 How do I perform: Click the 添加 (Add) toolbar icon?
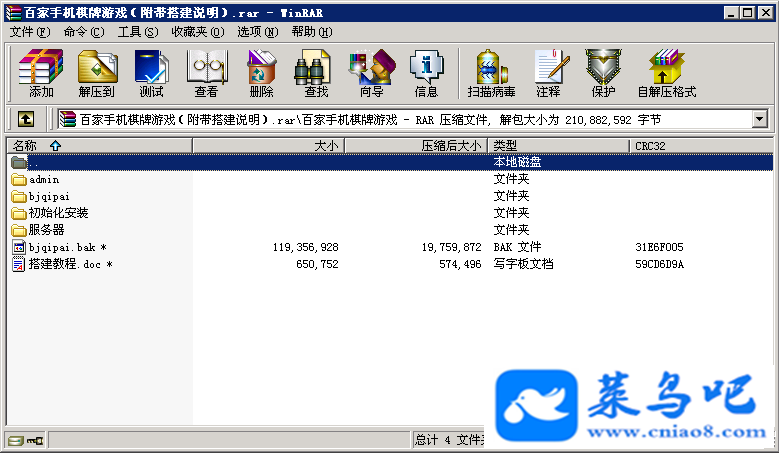[x=41, y=73]
